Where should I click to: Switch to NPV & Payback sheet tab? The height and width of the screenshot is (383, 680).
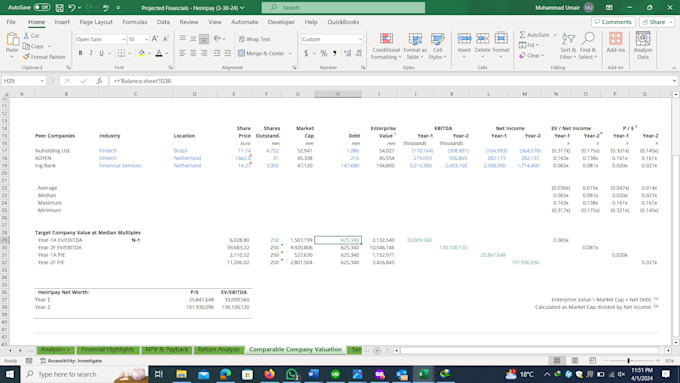pos(167,350)
